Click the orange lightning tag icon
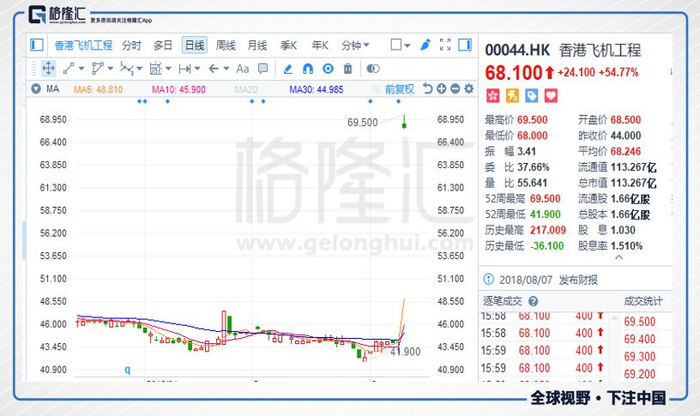The height and width of the screenshot is (416, 700). click(x=512, y=96)
